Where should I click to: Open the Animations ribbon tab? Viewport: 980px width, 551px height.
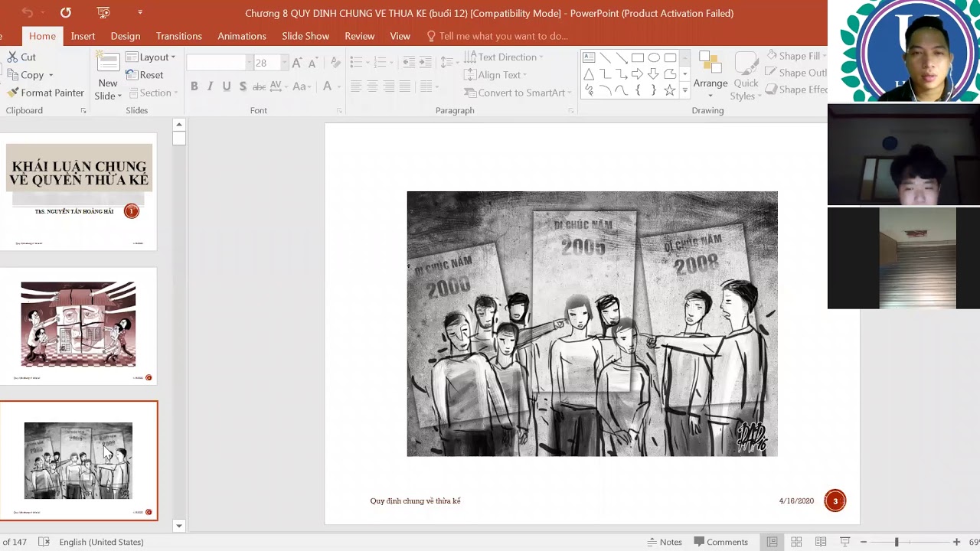click(242, 36)
